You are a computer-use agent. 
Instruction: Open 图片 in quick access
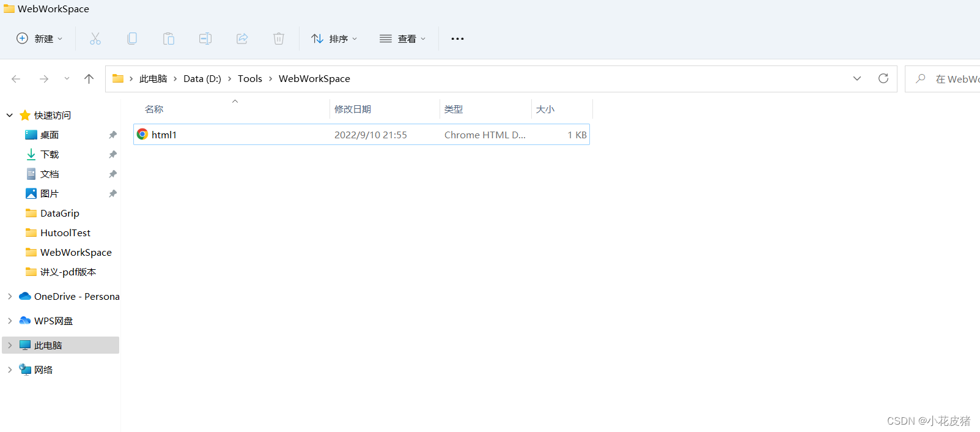tap(50, 193)
